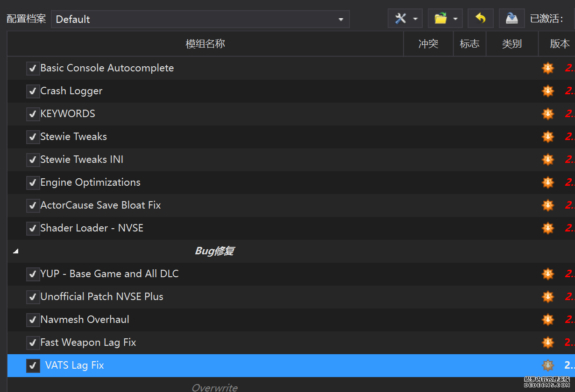Toggle the Engine Optimizations checkbox

(x=32, y=182)
